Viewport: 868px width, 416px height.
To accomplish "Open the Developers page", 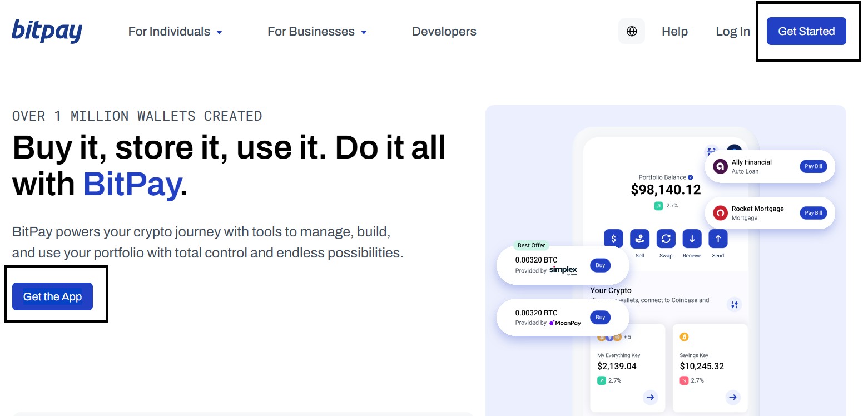I will [x=444, y=32].
